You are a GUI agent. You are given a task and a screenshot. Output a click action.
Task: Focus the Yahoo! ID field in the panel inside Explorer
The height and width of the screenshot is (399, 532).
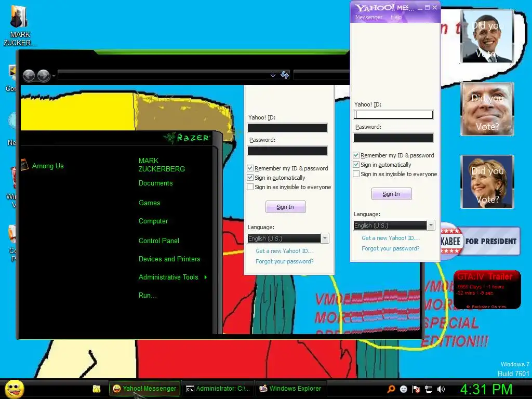(x=287, y=128)
